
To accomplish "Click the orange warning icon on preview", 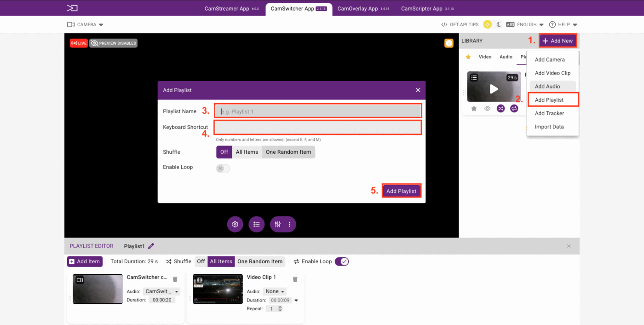I will [x=448, y=43].
